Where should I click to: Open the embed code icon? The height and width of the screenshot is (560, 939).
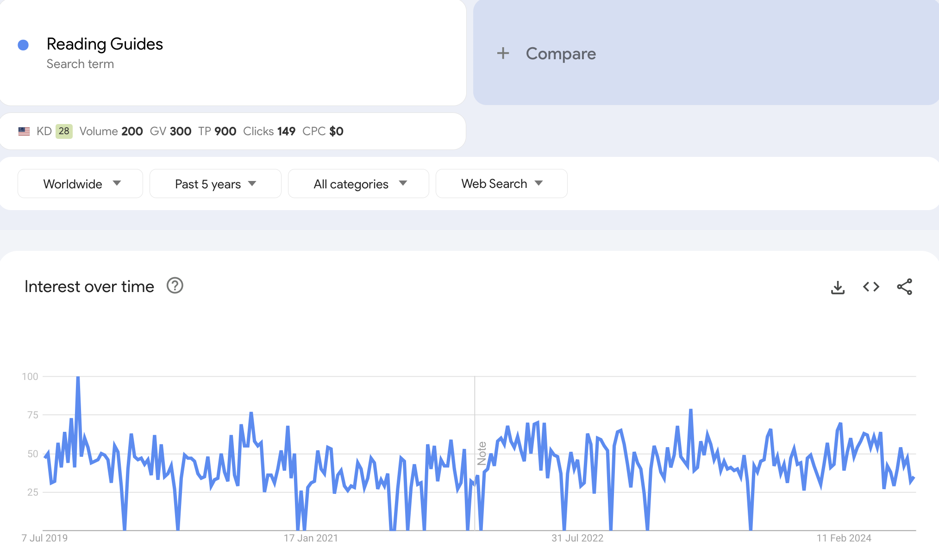[x=871, y=287]
